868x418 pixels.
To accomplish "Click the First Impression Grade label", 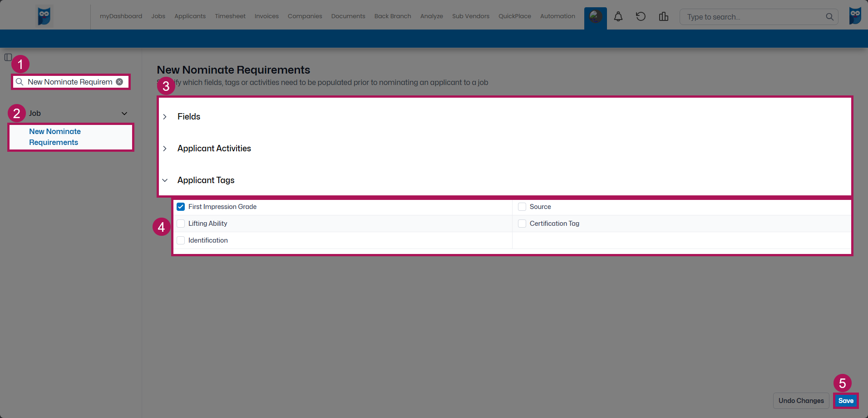I will [x=222, y=207].
